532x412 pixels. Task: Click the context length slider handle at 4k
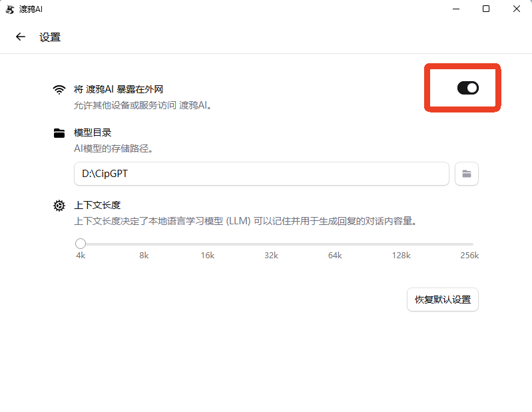coord(81,244)
